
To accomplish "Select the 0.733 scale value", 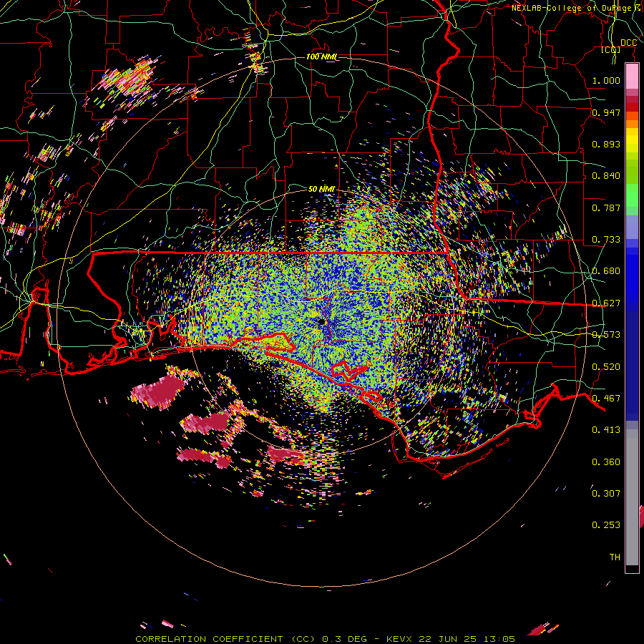I will (x=606, y=240).
